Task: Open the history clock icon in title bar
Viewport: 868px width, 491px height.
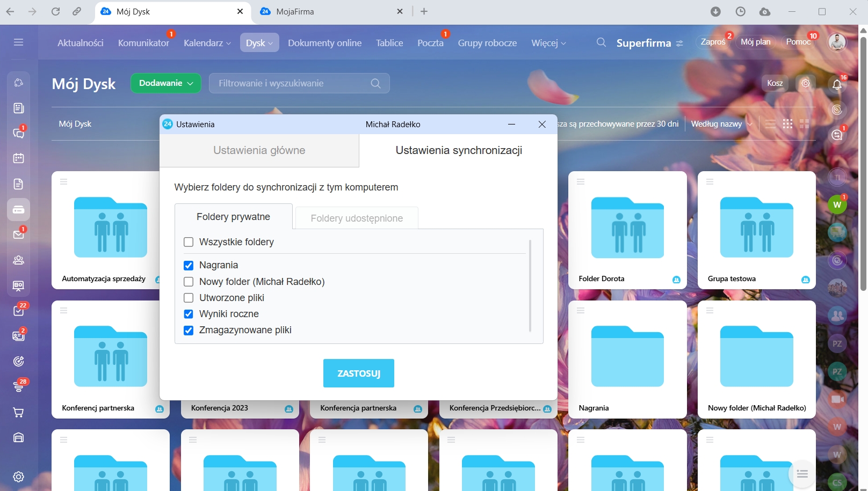Action: pyautogui.click(x=741, y=11)
